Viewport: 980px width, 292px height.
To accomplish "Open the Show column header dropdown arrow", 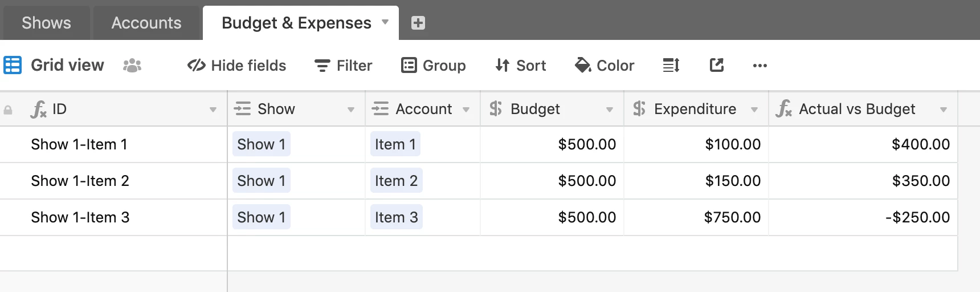I will pyautogui.click(x=351, y=109).
